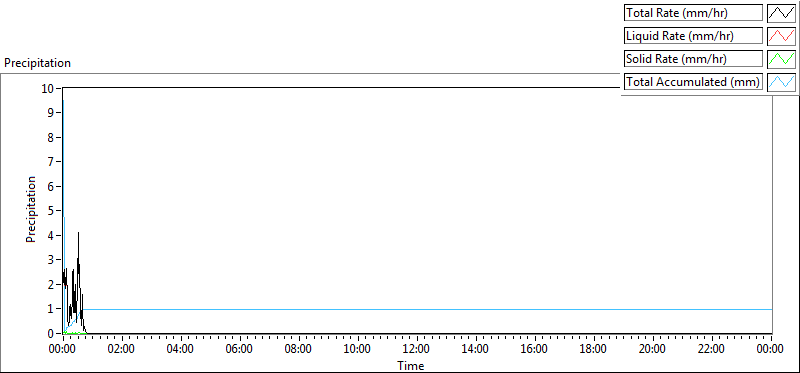Viewport: 800px width, 373px height.
Task: Click the last 00:00 X-axis label
Action: tap(770, 350)
